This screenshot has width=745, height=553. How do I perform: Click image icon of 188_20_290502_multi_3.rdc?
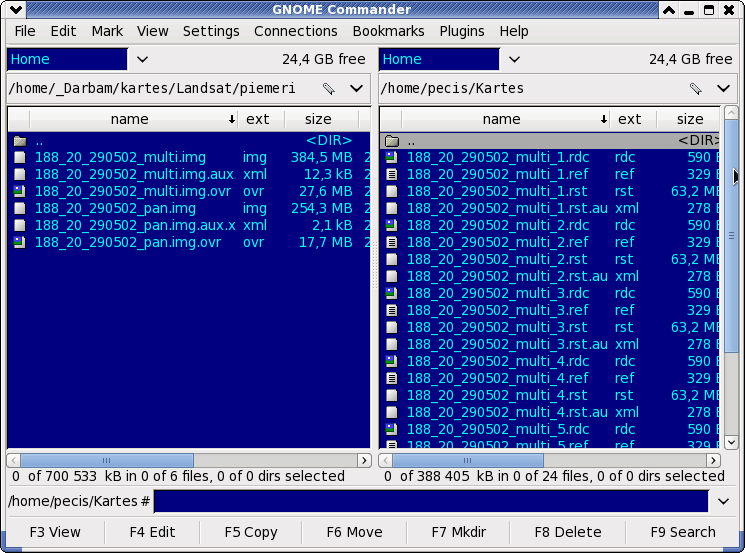click(x=392, y=293)
